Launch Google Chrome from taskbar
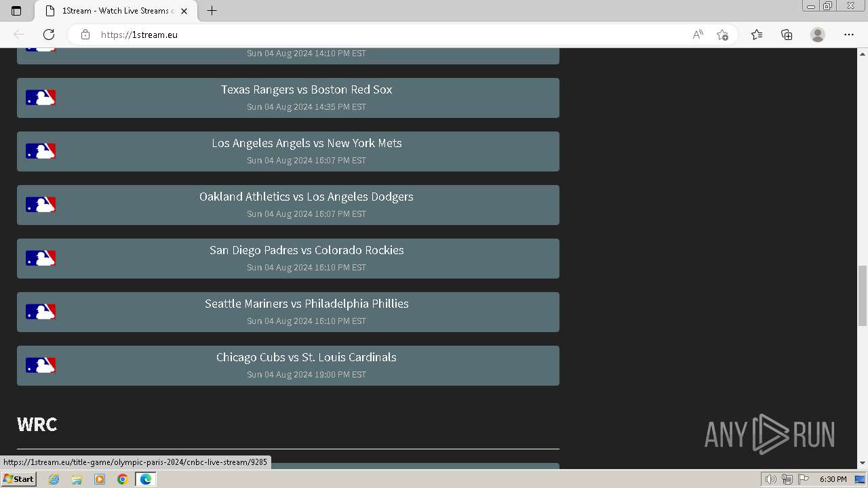The width and height of the screenshot is (868, 488). coord(123,479)
